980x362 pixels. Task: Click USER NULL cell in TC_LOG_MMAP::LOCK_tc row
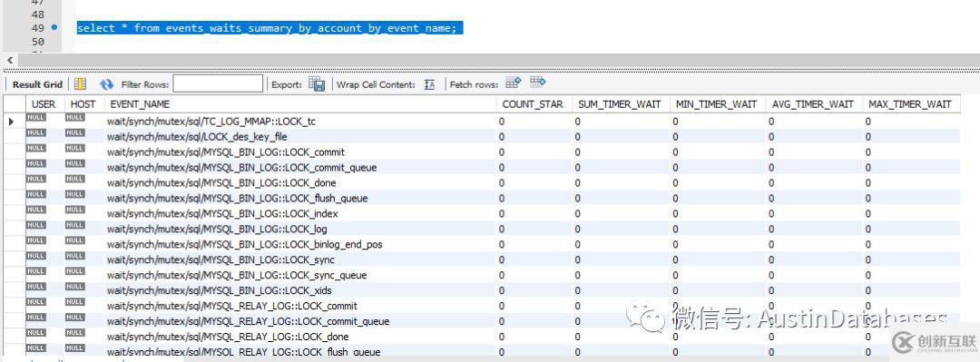[36, 118]
